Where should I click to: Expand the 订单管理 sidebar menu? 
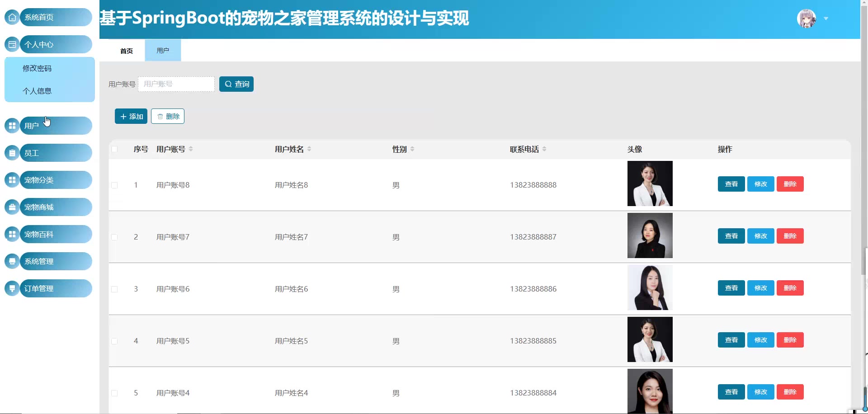(x=56, y=288)
